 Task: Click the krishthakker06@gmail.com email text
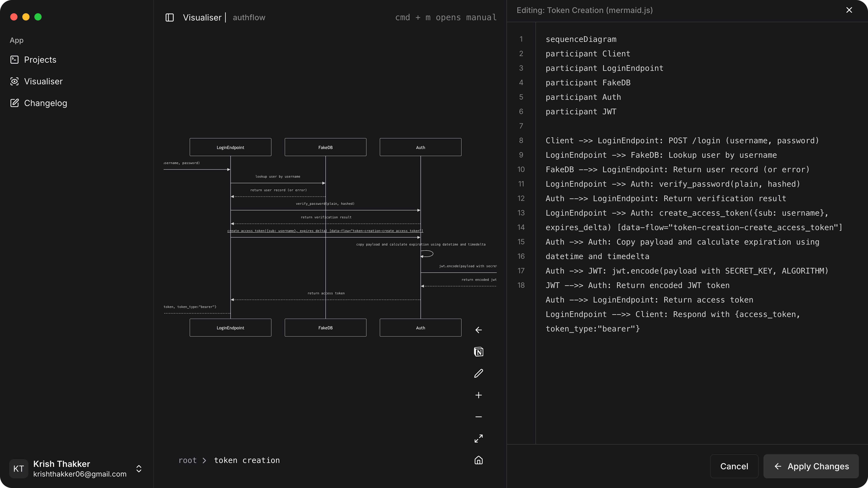click(x=80, y=474)
